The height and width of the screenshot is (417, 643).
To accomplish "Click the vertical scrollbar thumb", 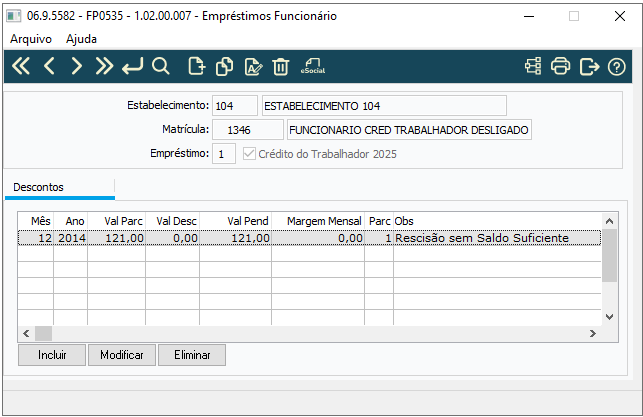I will 609,255.
